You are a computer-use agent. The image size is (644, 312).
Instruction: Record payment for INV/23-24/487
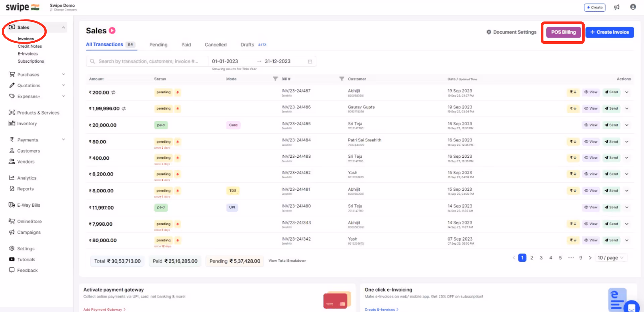coord(573,92)
